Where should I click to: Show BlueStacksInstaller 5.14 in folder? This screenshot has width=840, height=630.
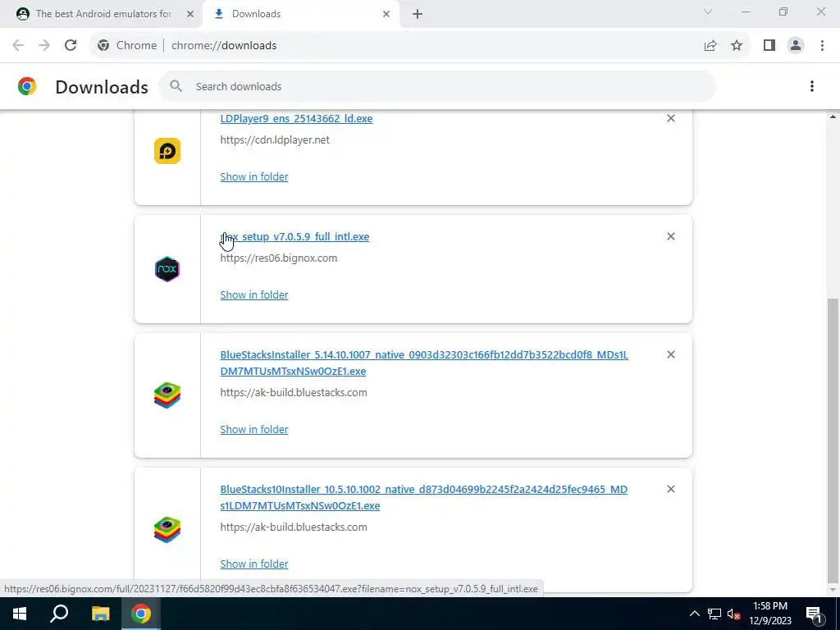[254, 429]
